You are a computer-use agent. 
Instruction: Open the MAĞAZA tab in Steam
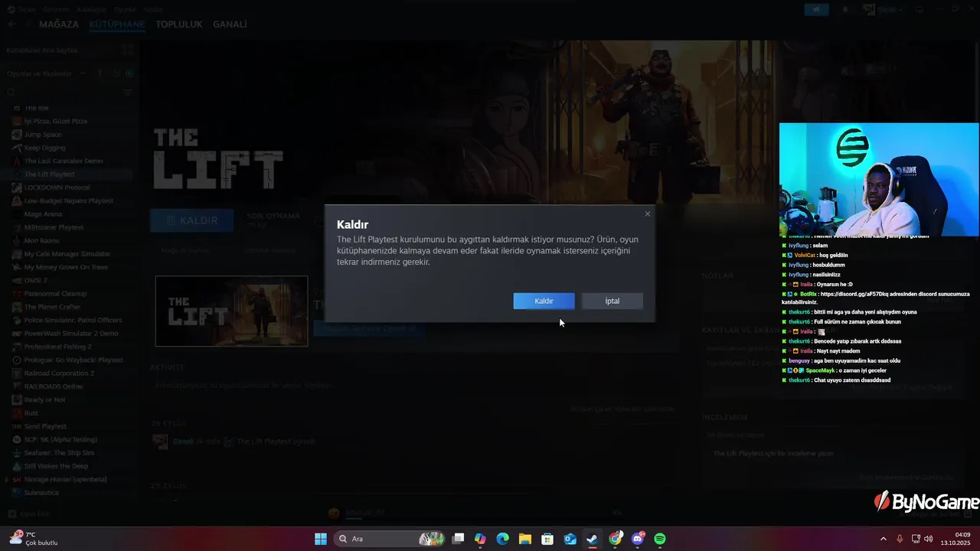pos(59,24)
